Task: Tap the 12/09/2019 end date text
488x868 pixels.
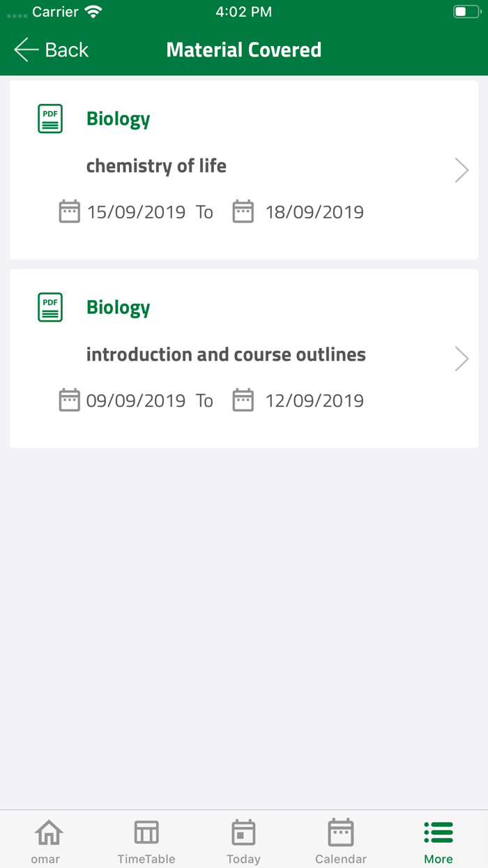Action: (x=314, y=401)
